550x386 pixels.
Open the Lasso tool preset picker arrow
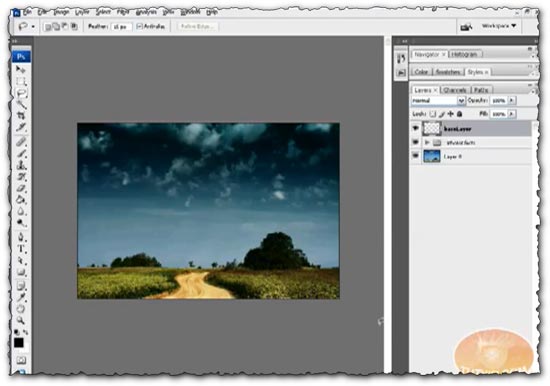click(x=33, y=26)
